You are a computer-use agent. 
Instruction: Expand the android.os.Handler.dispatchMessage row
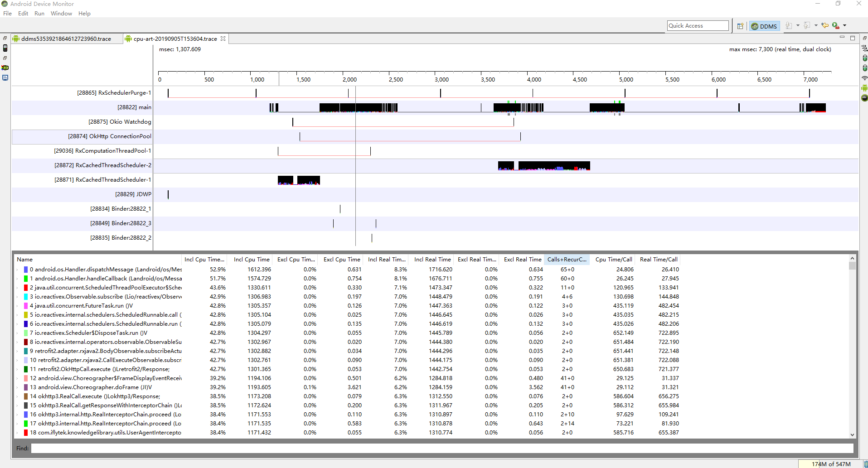(18, 270)
